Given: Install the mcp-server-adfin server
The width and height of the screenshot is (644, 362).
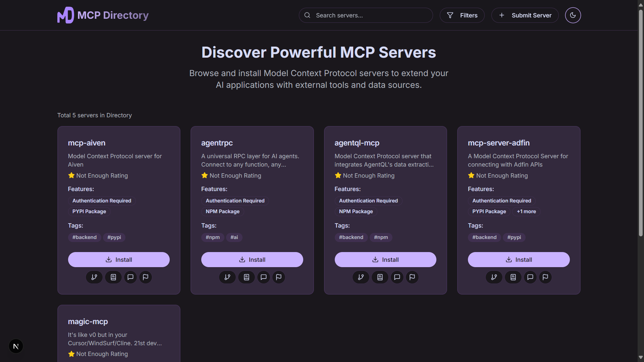Looking at the screenshot, I should coord(519,259).
